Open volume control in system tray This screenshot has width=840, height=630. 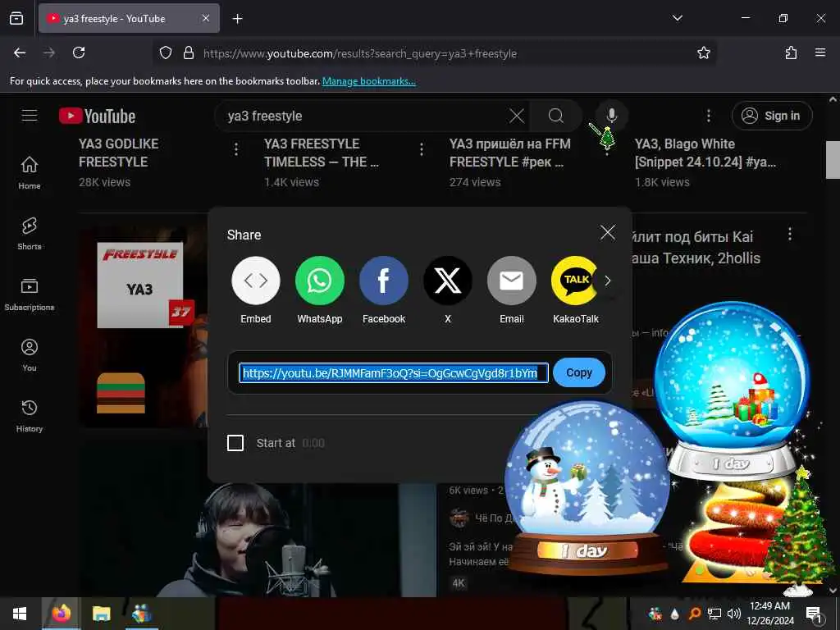coord(734,614)
